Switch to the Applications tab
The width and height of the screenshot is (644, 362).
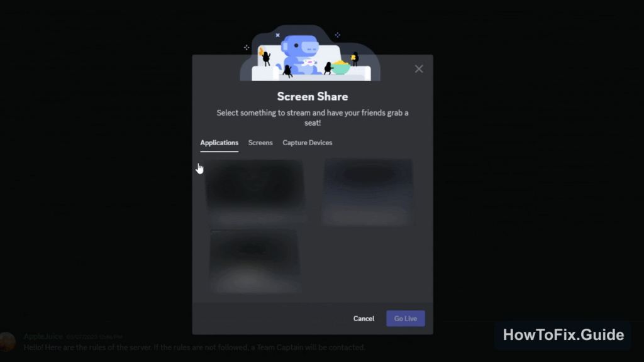tap(219, 143)
